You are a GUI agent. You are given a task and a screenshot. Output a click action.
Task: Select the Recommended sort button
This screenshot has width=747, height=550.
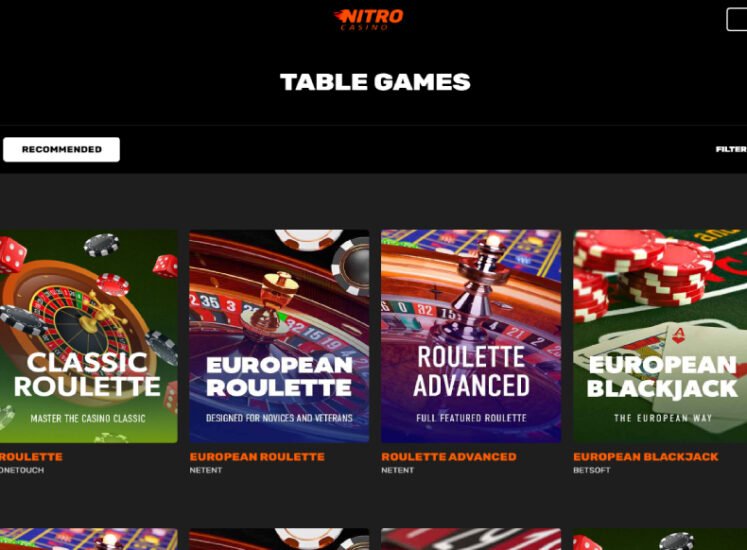[61, 149]
